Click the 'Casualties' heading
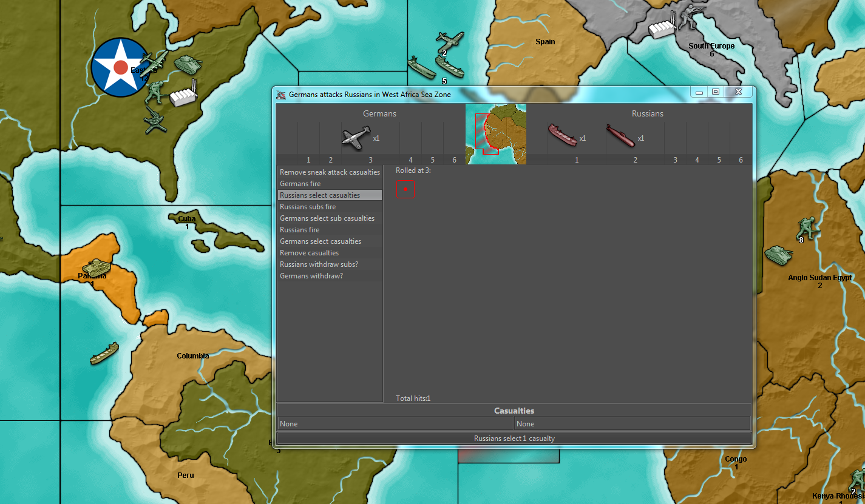Screen dimensions: 865x504 514,411
